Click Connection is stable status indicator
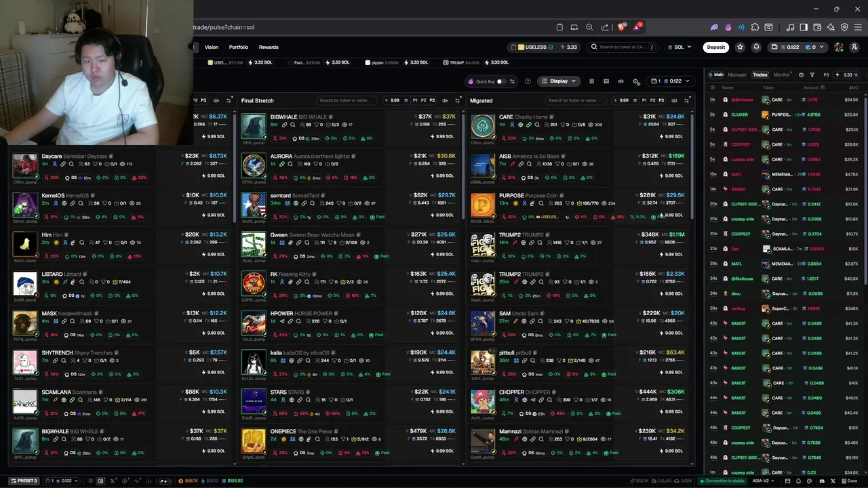Viewport: 868px width, 488px height. click(x=722, y=481)
